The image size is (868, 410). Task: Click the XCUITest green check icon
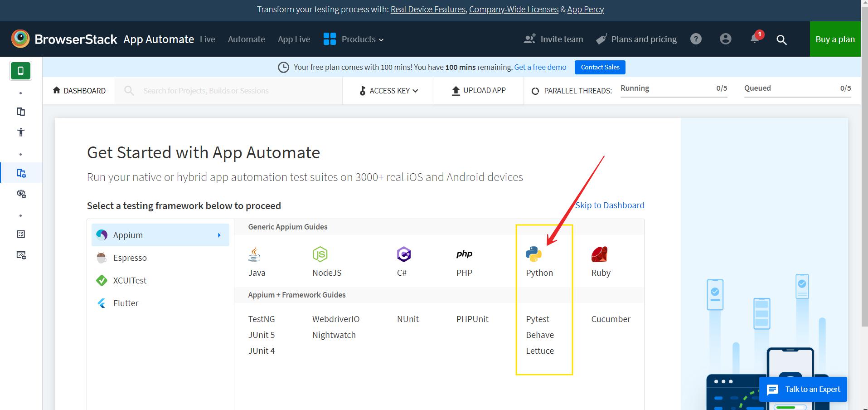(x=102, y=280)
